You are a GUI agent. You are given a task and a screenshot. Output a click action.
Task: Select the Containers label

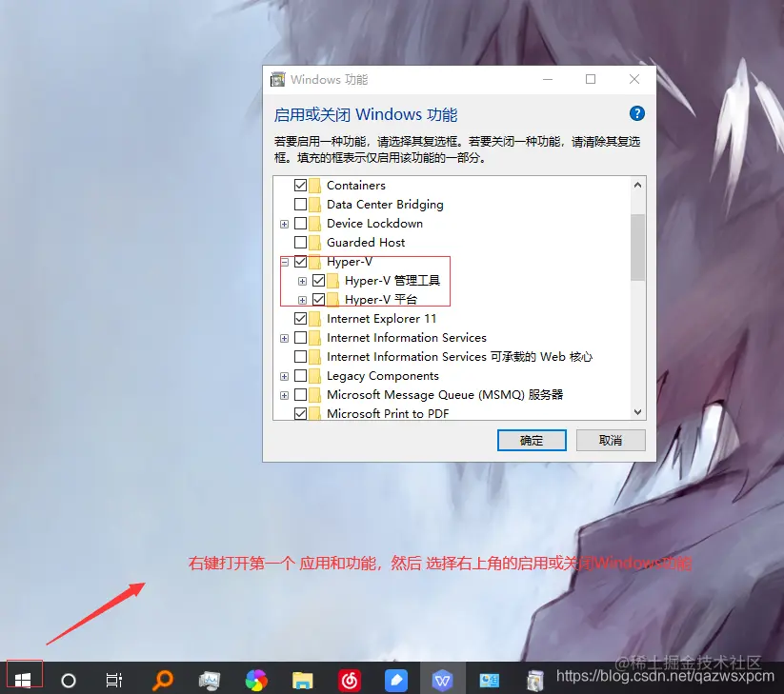point(356,186)
